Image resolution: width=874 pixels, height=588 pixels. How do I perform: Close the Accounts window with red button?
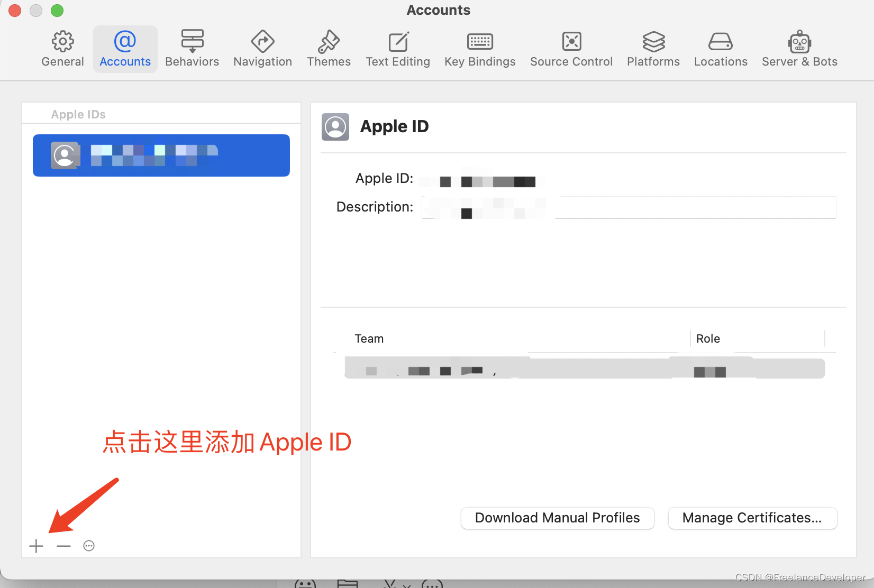pyautogui.click(x=15, y=11)
